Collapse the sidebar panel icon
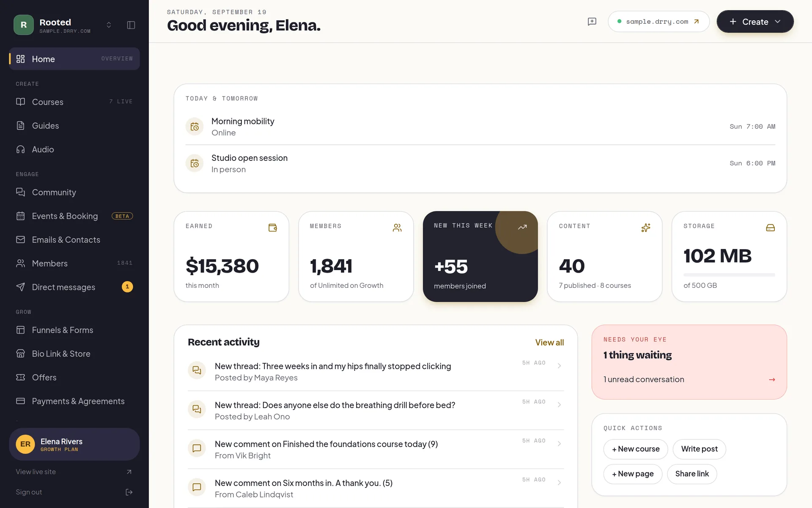This screenshot has height=508, width=812. pyautogui.click(x=131, y=25)
